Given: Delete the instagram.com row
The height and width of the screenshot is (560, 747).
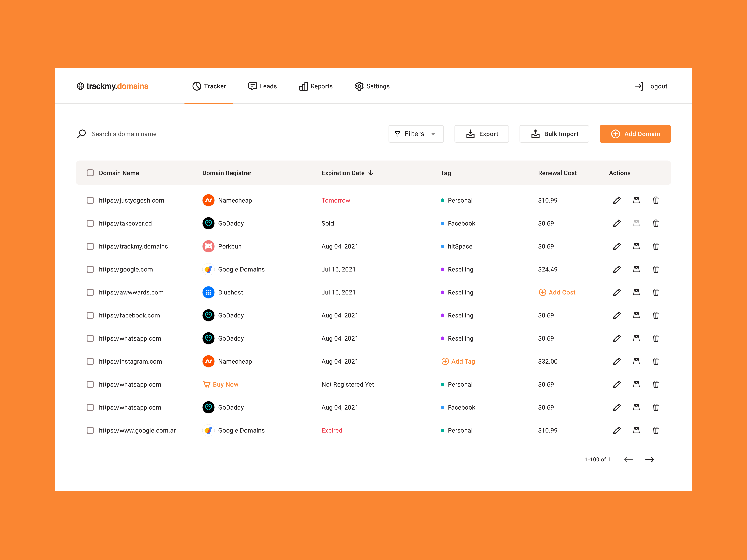Looking at the screenshot, I should click(656, 361).
